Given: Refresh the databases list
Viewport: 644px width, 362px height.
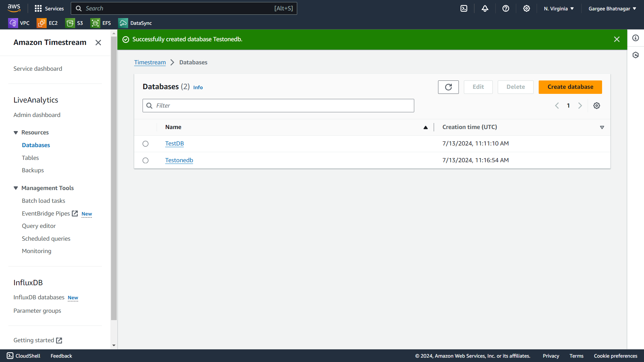Looking at the screenshot, I should 448,87.
